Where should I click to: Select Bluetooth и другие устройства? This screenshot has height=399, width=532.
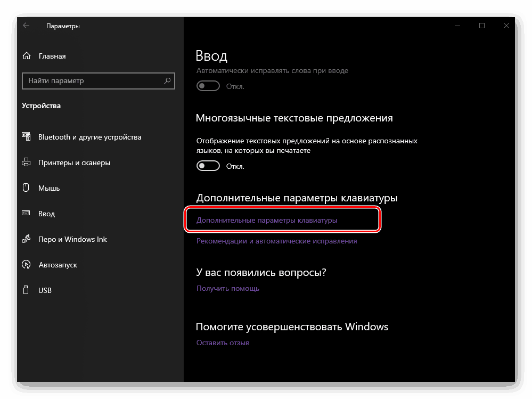coord(89,137)
